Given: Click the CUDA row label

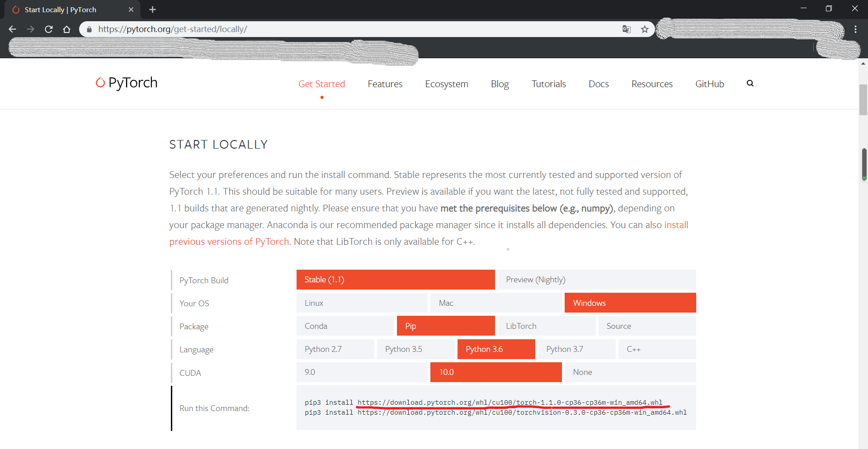Looking at the screenshot, I should pos(190,373).
